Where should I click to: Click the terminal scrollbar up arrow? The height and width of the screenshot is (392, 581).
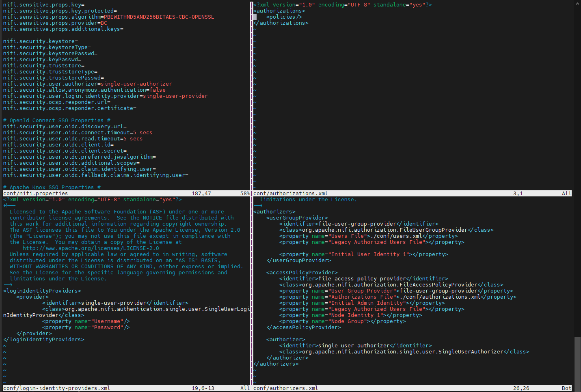click(x=577, y=3)
